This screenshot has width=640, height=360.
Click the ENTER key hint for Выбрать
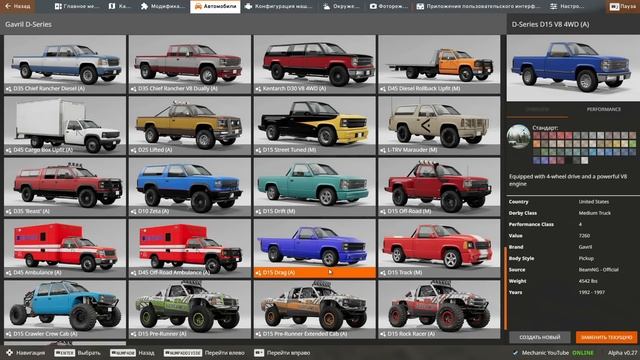click(x=64, y=353)
